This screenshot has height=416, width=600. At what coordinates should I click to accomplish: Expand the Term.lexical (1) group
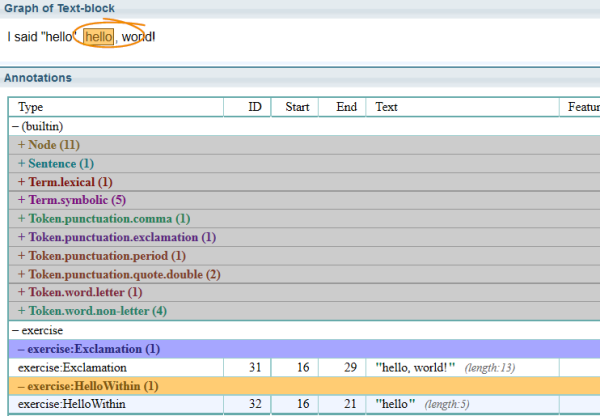[x=64, y=182]
